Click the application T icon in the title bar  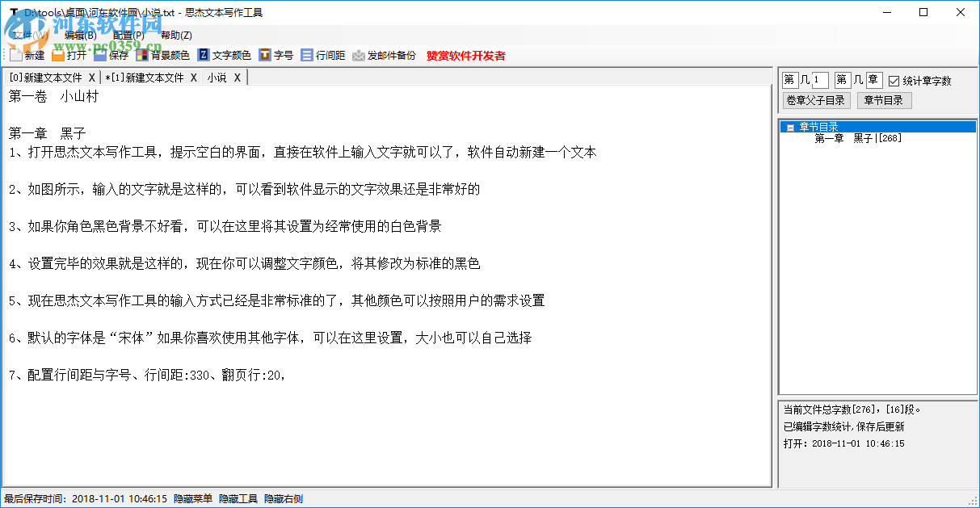[13, 12]
